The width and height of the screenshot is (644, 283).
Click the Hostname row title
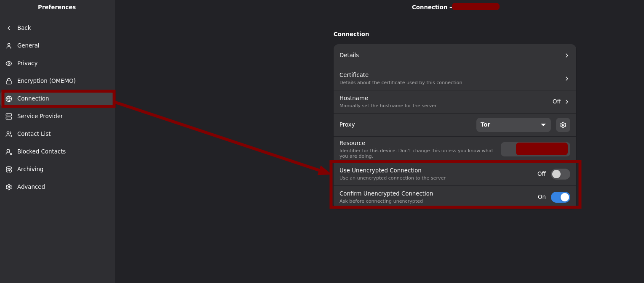click(x=354, y=98)
